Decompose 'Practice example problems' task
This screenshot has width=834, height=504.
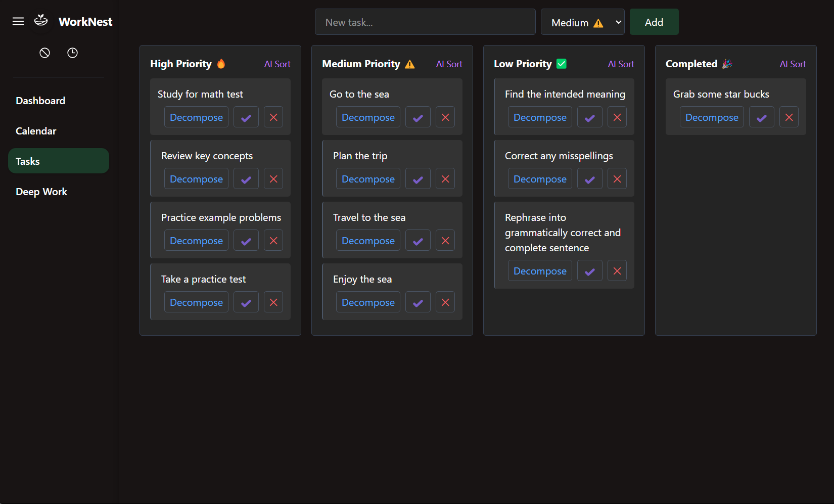click(x=196, y=241)
